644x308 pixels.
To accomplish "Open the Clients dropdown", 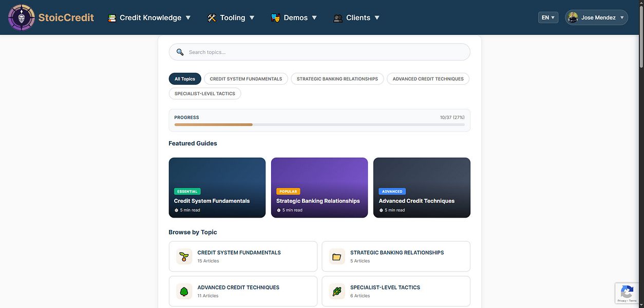I will click(x=357, y=17).
